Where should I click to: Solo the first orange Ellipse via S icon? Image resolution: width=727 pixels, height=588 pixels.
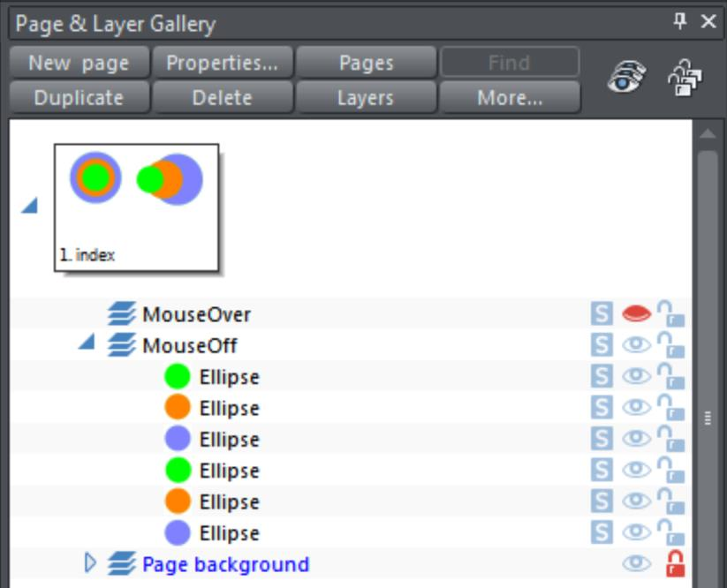click(602, 407)
